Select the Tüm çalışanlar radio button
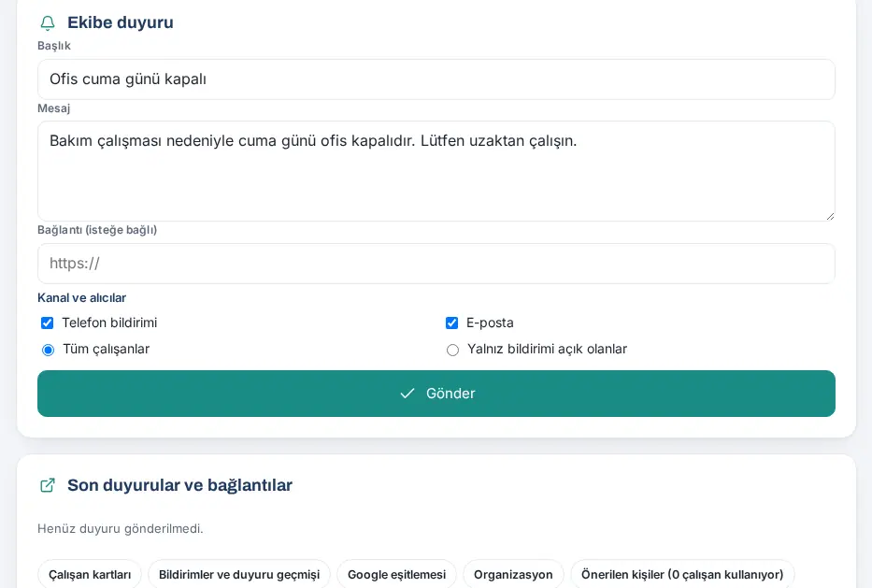Viewport: 872px width, 588px height. pos(48,350)
